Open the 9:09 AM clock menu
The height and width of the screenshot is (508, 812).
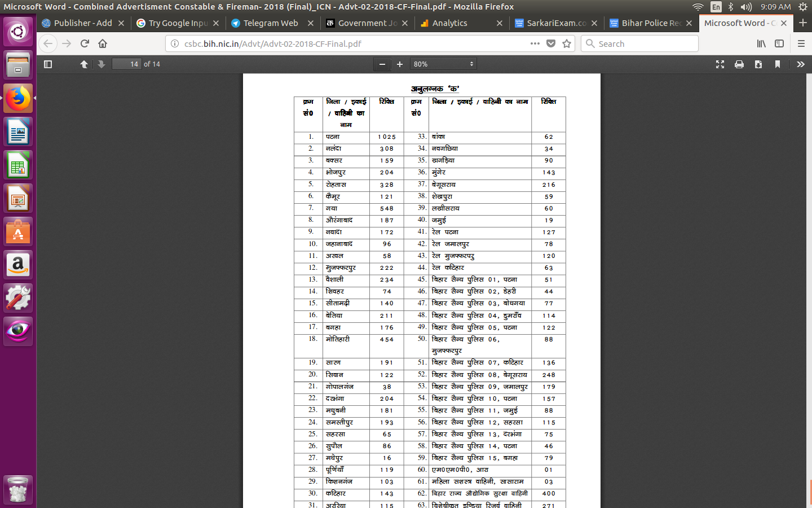click(775, 7)
